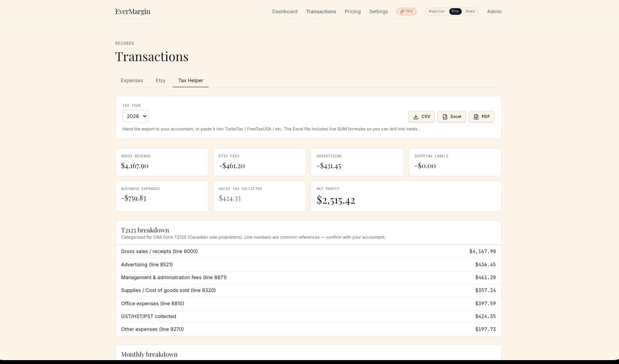Click the PDF document icon
The width and height of the screenshot is (619, 364).
[476, 117]
